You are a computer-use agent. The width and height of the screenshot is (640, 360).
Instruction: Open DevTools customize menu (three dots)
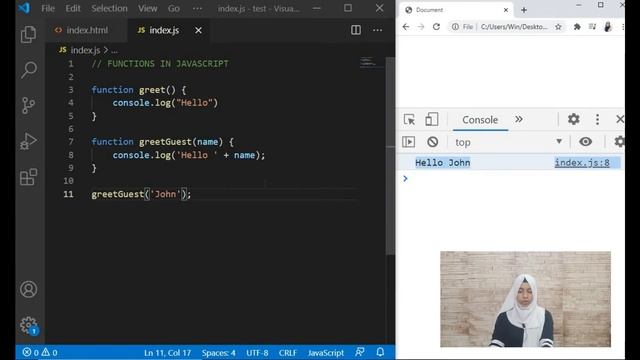coord(597,119)
